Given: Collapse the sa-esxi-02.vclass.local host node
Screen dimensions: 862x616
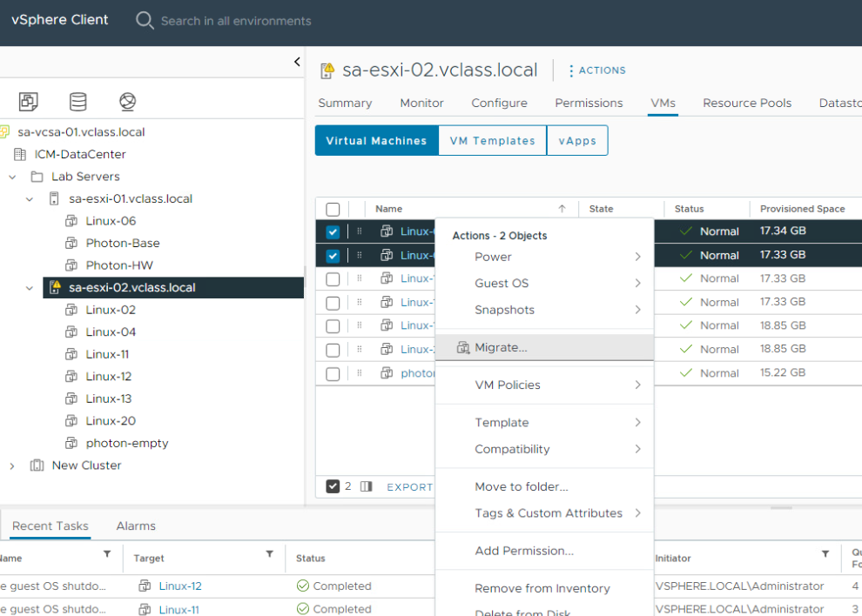Looking at the screenshot, I should click(x=29, y=288).
